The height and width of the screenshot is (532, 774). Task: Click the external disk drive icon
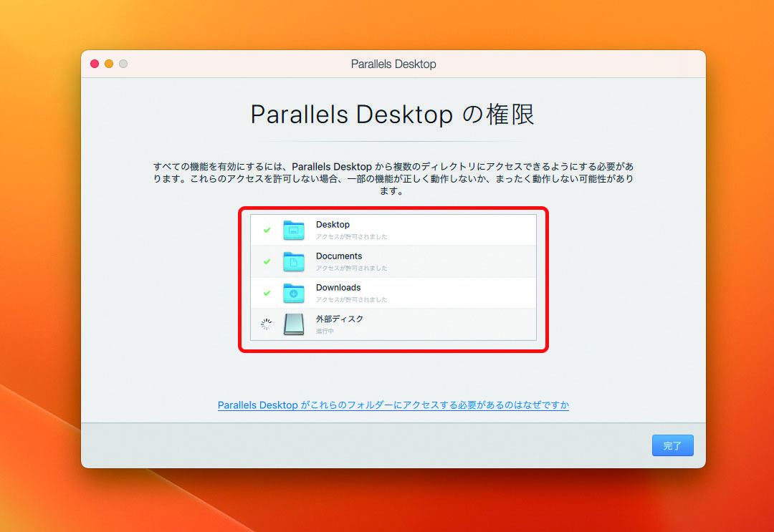294,324
